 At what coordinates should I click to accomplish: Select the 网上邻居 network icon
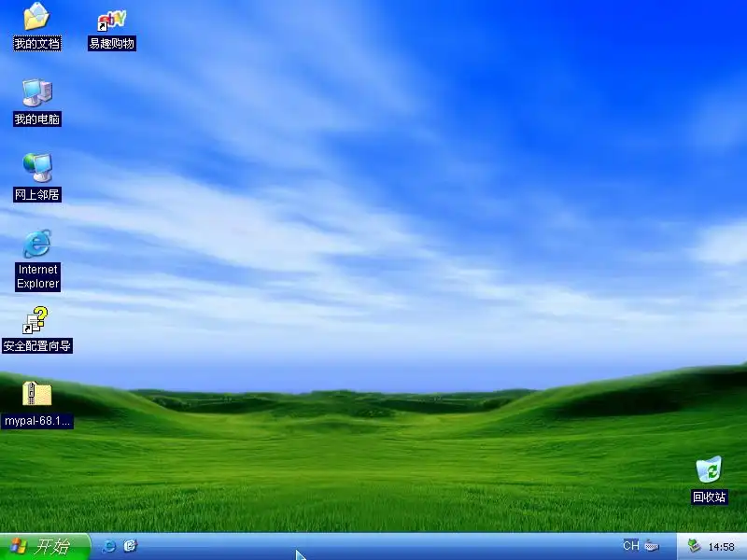click(37, 168)
